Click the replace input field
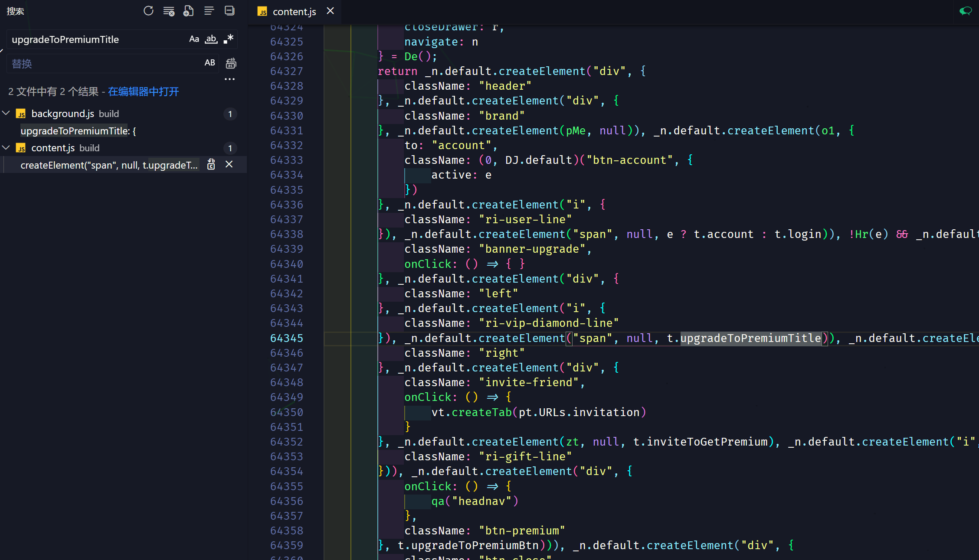The image size is (979, 560). click(104, 64)
